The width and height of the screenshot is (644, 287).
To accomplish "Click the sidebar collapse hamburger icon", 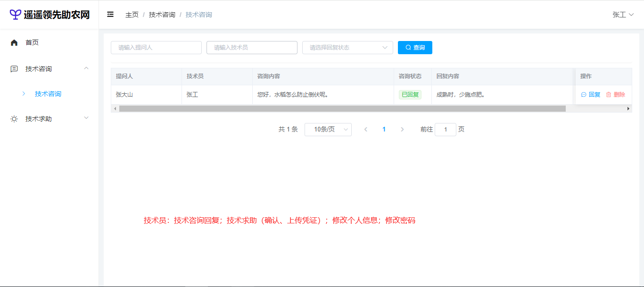I will tap(110, 15).
